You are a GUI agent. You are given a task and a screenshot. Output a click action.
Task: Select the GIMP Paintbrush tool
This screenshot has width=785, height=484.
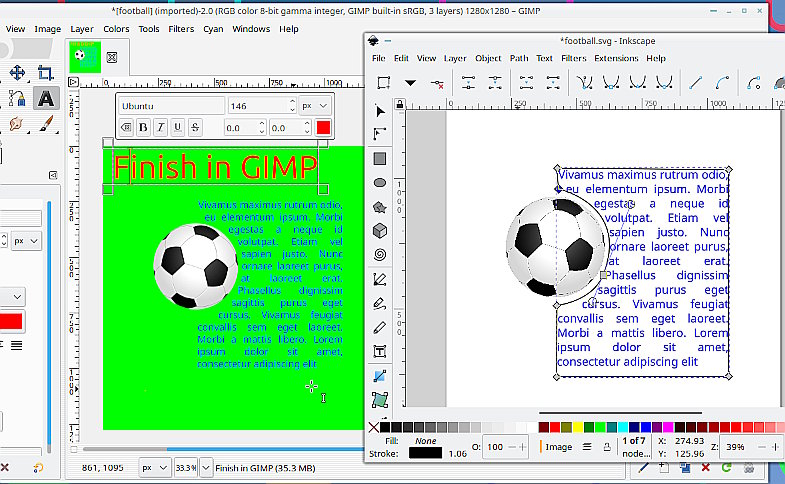[46, 124]
